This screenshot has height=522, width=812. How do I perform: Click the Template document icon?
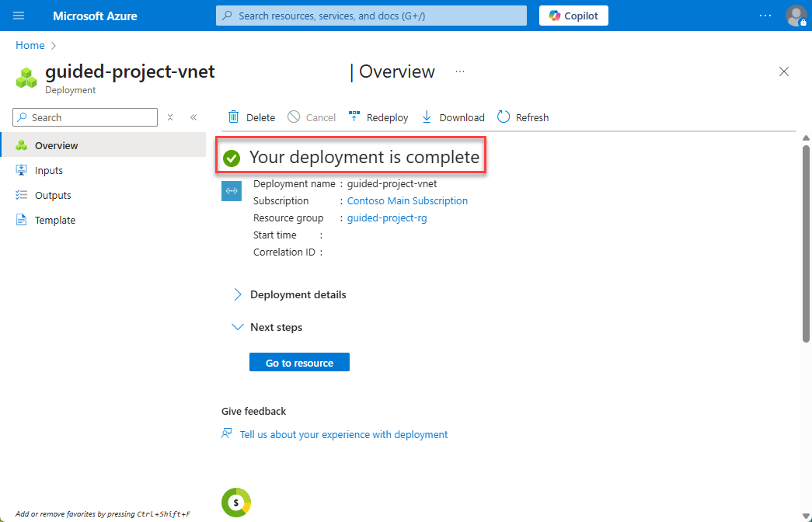(x=21, y=220)
